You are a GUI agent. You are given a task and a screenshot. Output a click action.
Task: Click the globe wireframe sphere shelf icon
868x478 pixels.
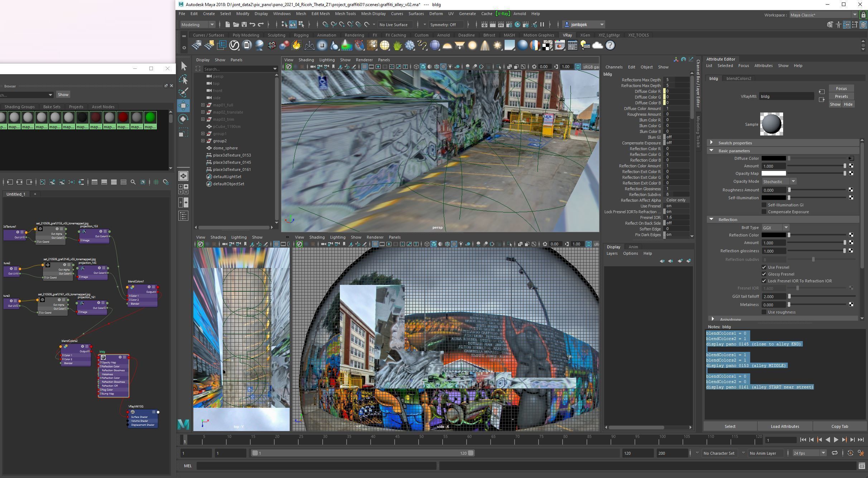pyautogui.click(x=385, y=45)
